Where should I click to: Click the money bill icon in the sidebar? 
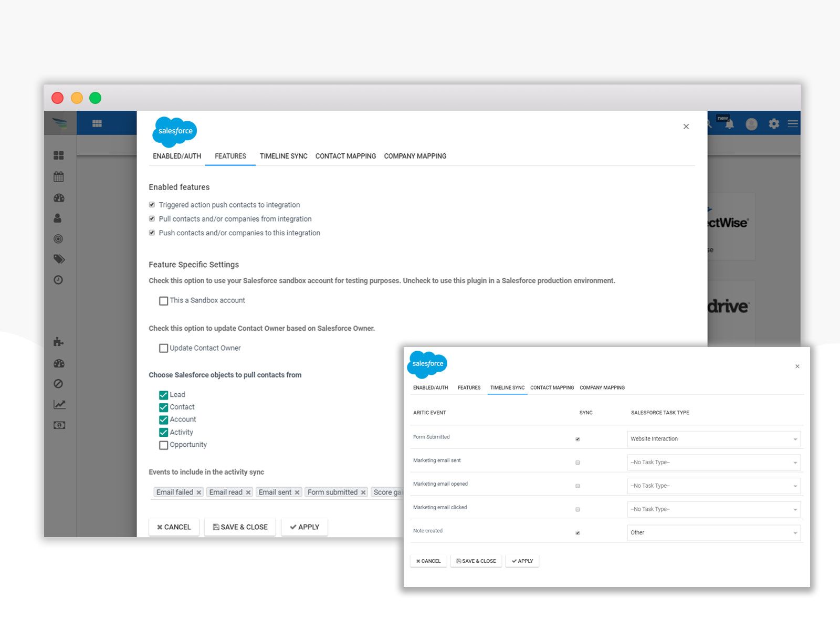click(x=59, y=425)
